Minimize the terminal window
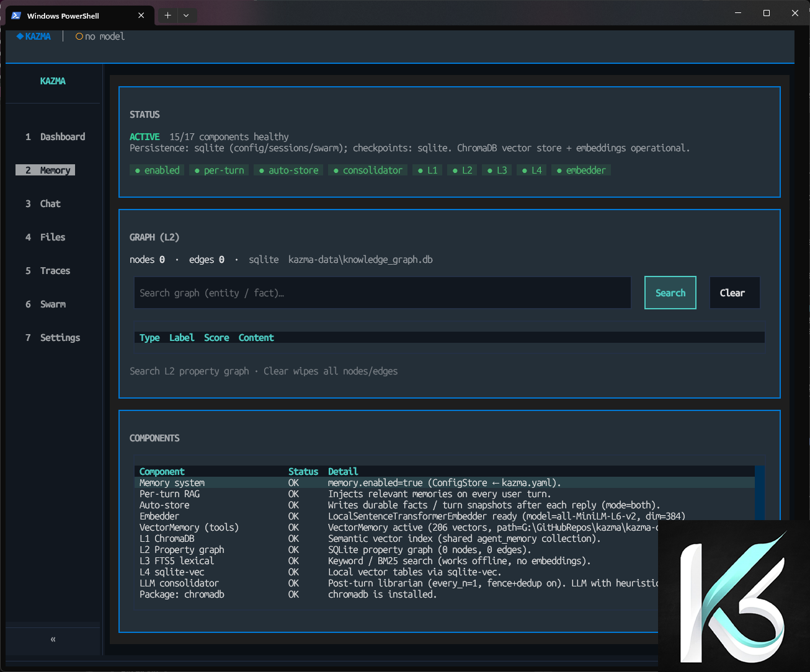 pos(738,13)
